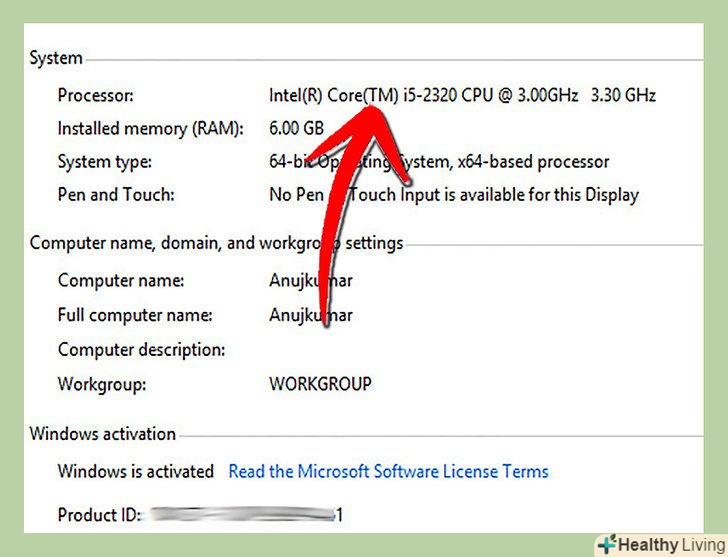Select the Installed memory (RAM) label
This screenshot has height=557, width=728.
point(150,129)
